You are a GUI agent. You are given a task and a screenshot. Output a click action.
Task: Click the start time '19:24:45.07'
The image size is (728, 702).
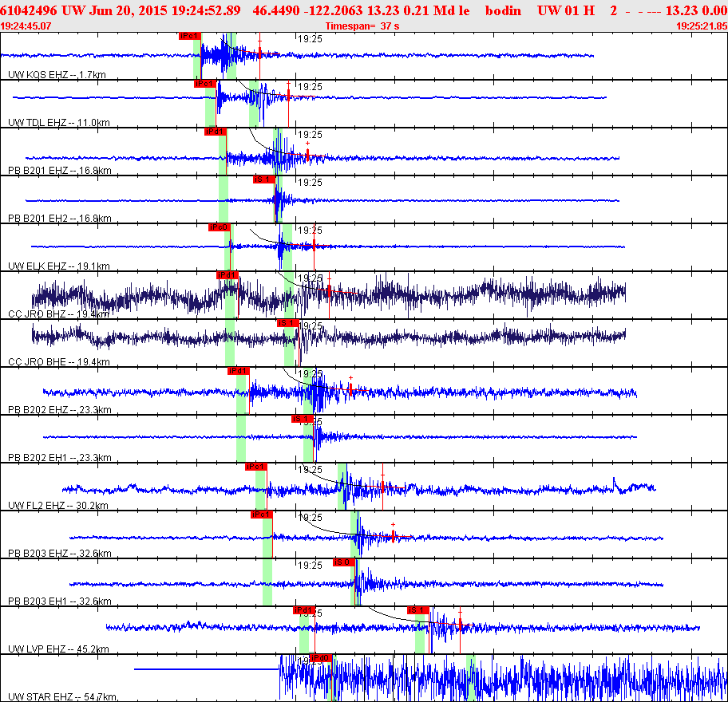pyautogui.click(x=26, y=26)
